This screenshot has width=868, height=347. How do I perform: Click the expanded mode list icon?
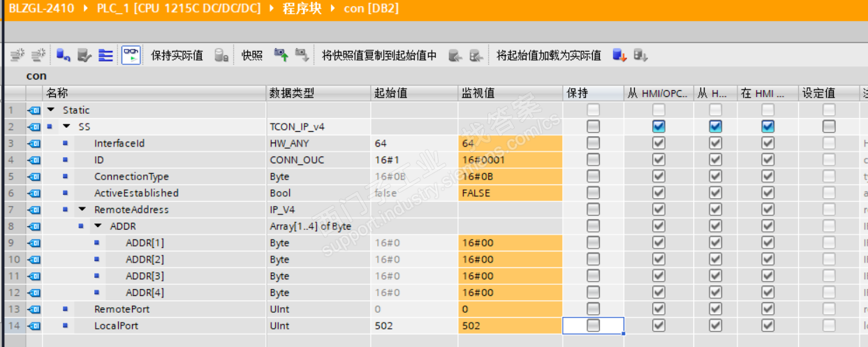pos(106,55)
